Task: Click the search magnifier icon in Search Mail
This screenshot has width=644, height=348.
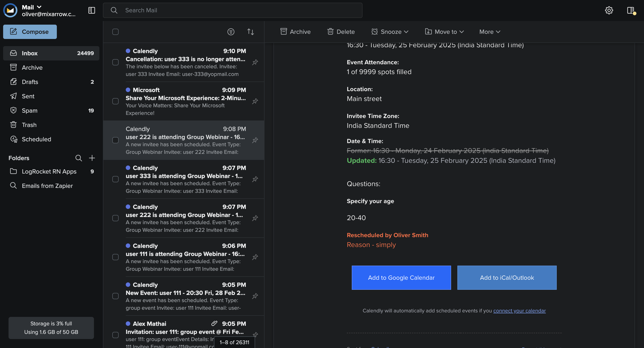Action: click(114, 10)
